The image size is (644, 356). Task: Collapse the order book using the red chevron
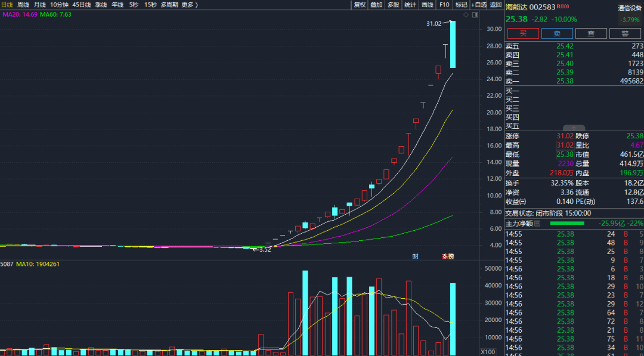coord(574,128)
